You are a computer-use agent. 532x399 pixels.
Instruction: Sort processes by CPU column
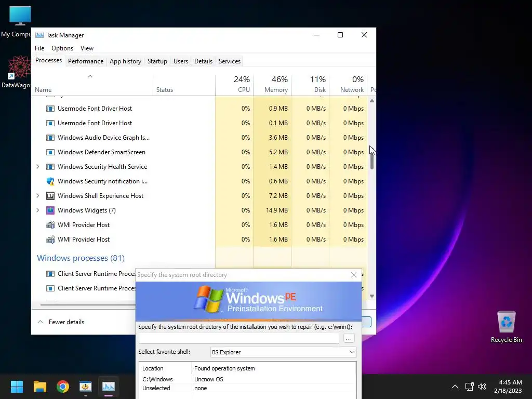[234, 85]
